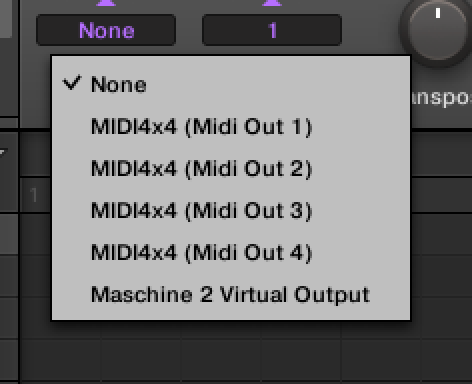Click gray slot cell on left edge

[9, 234]
